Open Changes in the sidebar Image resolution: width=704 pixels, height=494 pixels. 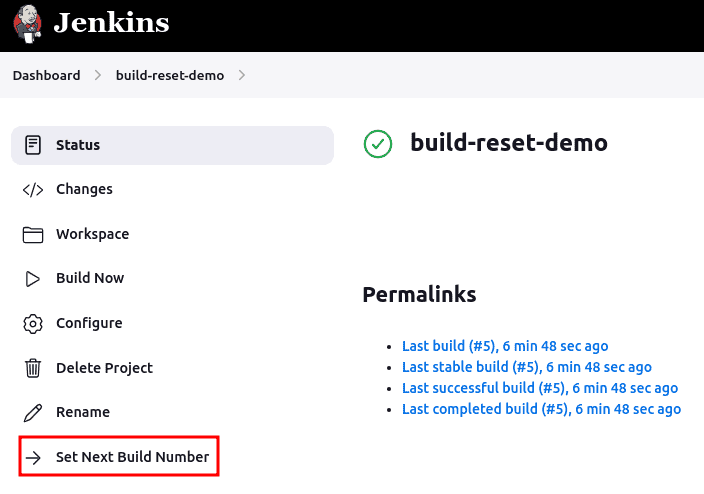[84, 189]
